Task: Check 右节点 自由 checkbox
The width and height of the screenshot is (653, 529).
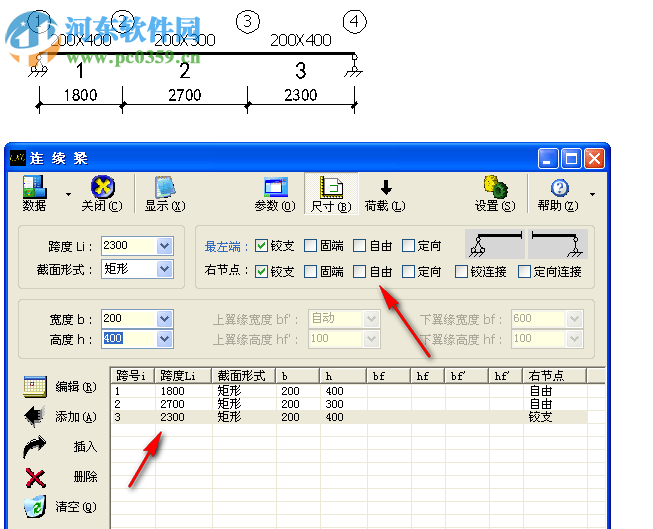Action: coord(359,272)
